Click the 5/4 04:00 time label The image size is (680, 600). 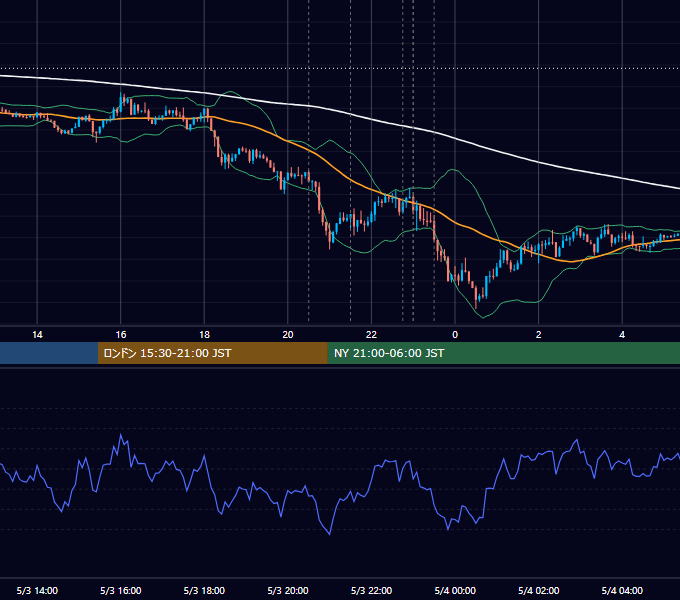[622, 590]
